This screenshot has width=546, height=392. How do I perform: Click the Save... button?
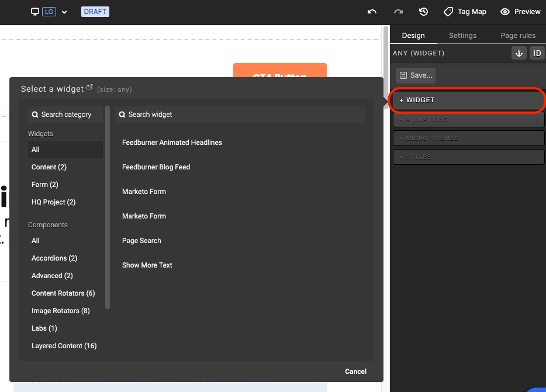[x=416, y=75]
